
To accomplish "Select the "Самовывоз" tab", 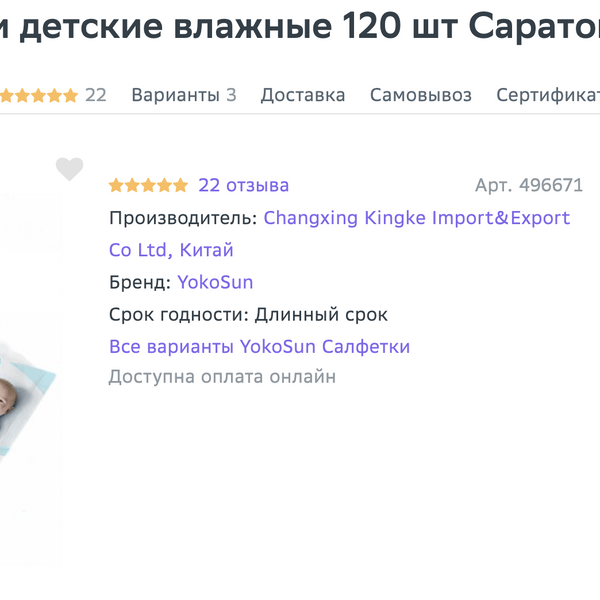I will tap(421, 95).
